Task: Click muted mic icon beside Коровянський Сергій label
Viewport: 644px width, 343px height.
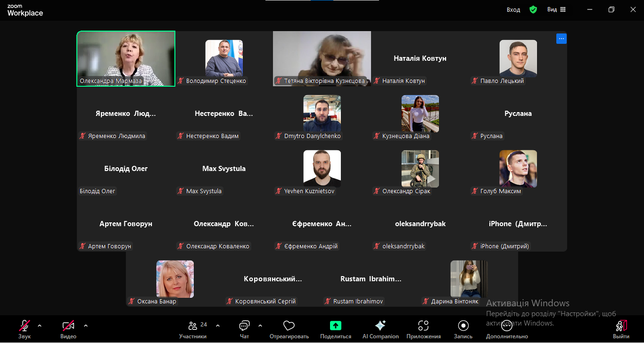Action: point(230,302)
